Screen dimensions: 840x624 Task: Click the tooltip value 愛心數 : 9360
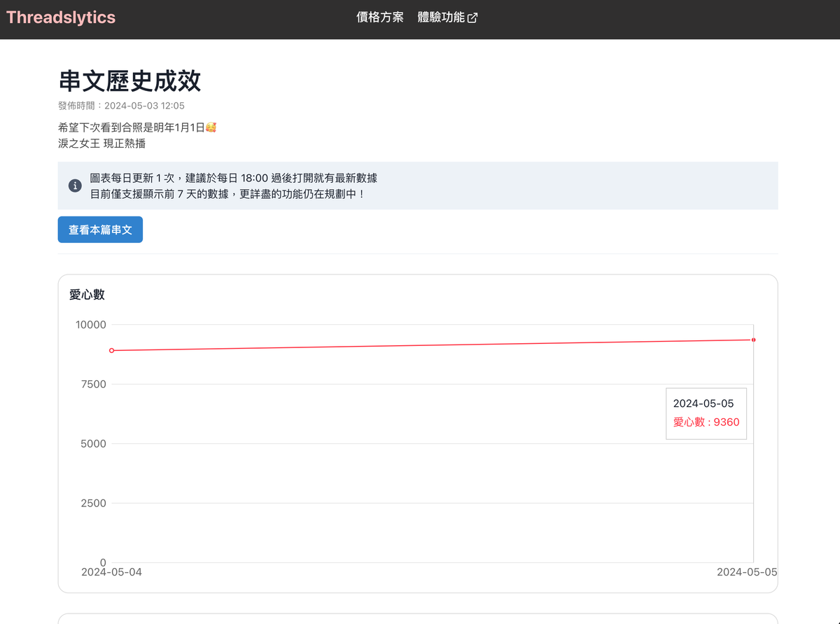click(706, 422)
